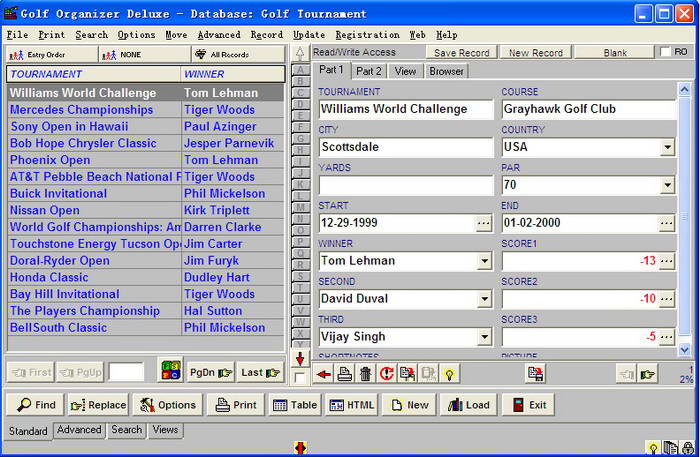This screenshot has height=457, width=700.
Task: Click the trash can delete icon
Action: [365, 374]
